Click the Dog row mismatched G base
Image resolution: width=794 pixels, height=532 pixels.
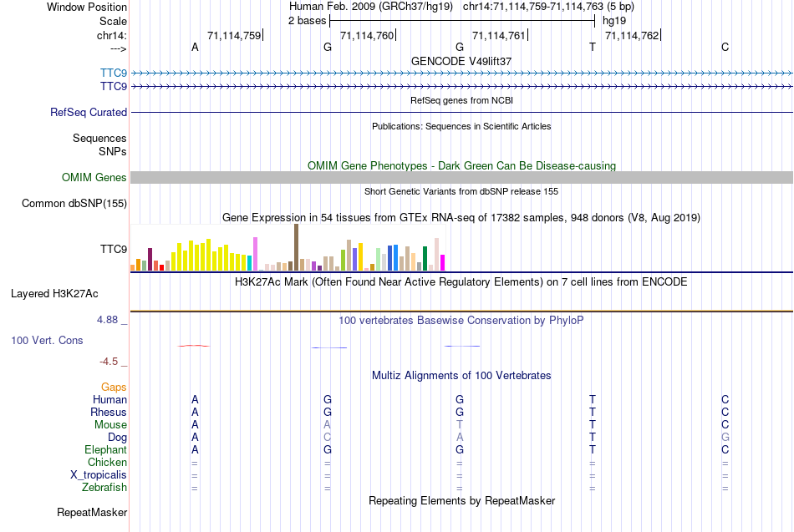pyautogui.click(x=725, y=438)
